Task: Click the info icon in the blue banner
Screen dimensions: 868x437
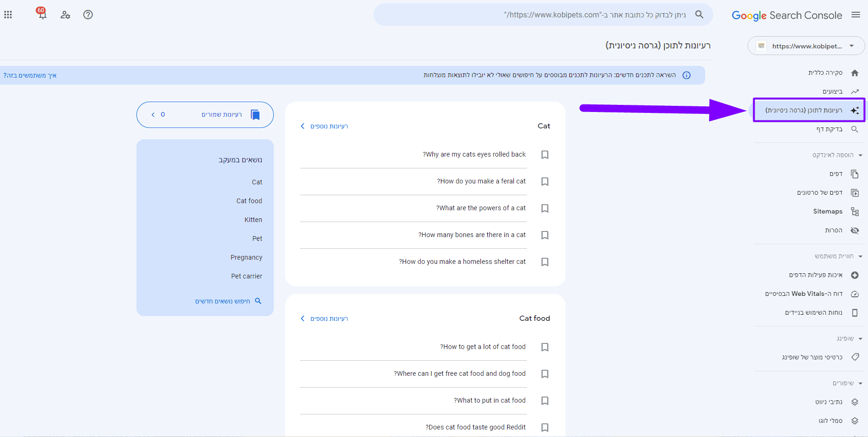Action: pyautogui.click(x=686, y=75)
